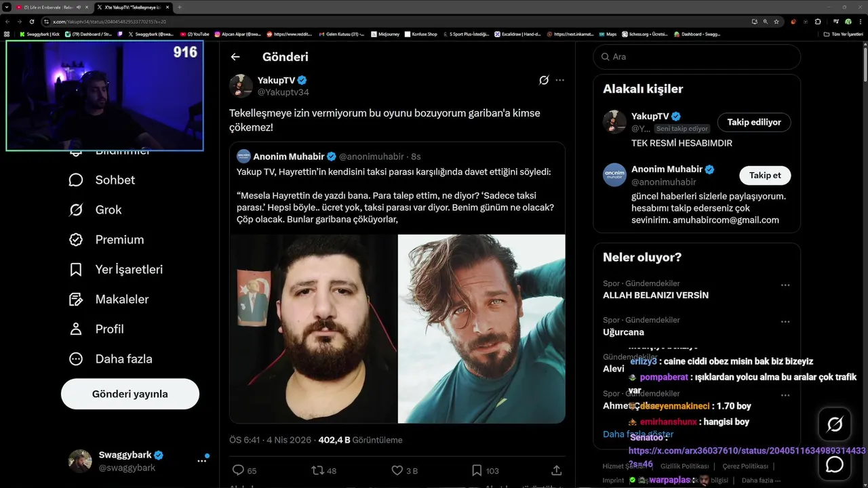The height and width of the screenshot is (488, 868).
Task: View the left quoted photo of bearded man
Action: tap(313, 329)
